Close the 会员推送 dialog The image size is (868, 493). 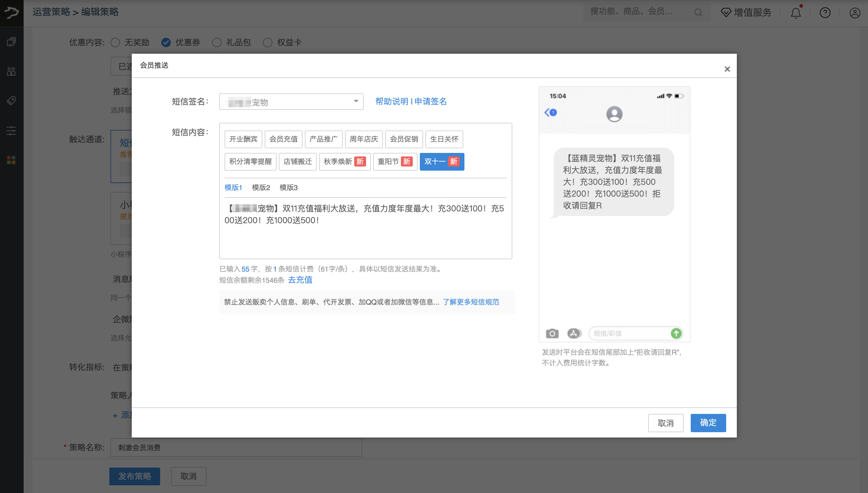point(727,69)
